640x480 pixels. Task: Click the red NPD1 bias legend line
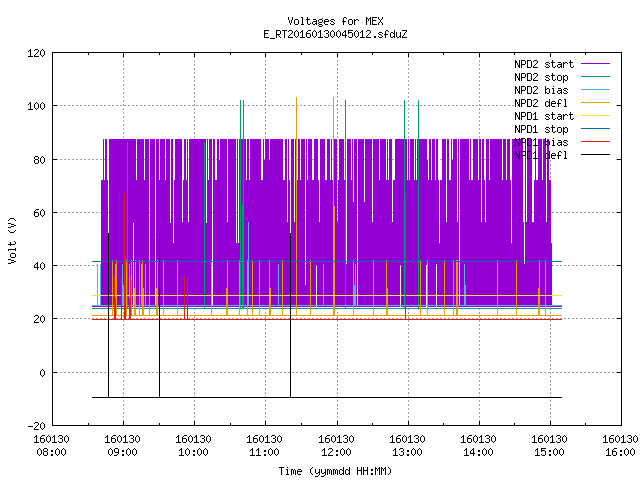(x=595, y=142)
